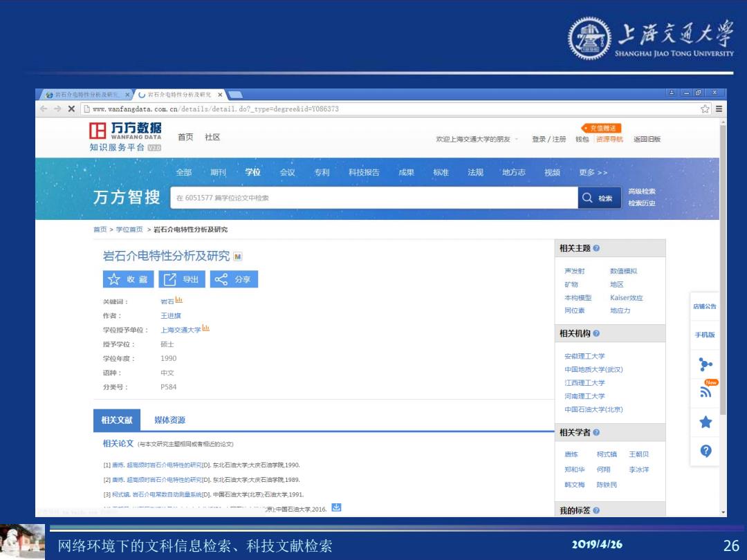Select the 标准 search category
This screenshot has height=560, width=747.
click(x=441, y=172)
